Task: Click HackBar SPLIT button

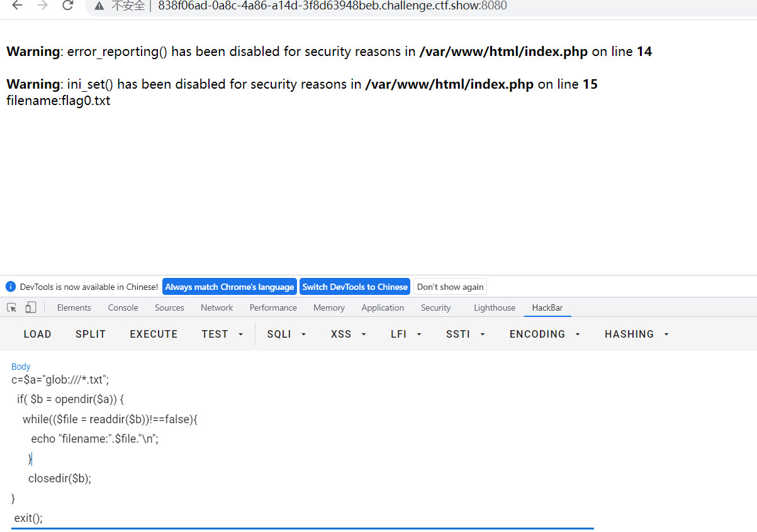Action: click(91, 334)
